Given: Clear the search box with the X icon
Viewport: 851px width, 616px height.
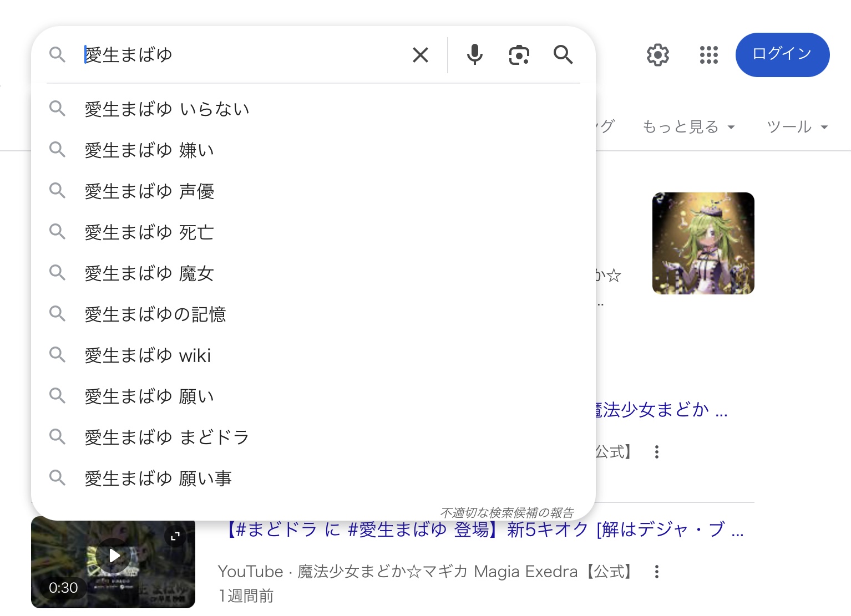Looking at the screenshot, I should tap(421, 55).
